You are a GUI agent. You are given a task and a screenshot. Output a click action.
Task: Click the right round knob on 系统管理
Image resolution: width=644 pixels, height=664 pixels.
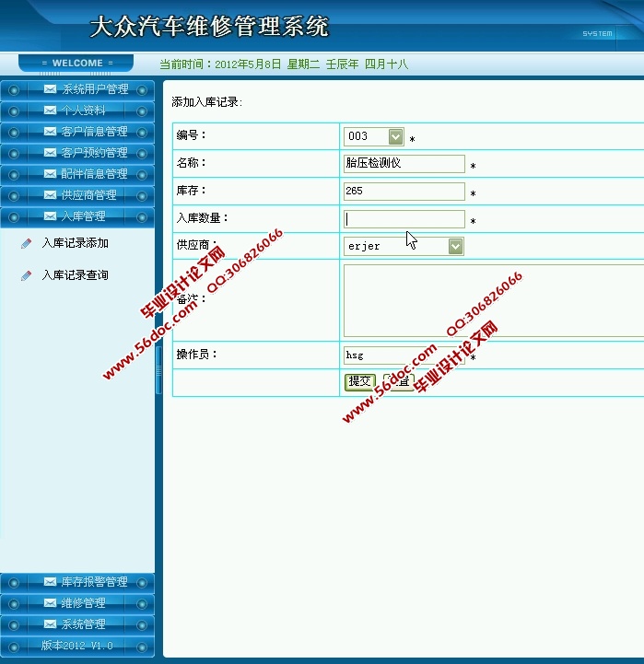(142, 625)
